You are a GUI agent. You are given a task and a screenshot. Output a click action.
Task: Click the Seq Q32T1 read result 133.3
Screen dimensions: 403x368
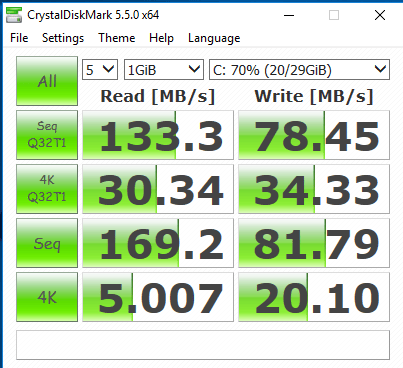158,135
